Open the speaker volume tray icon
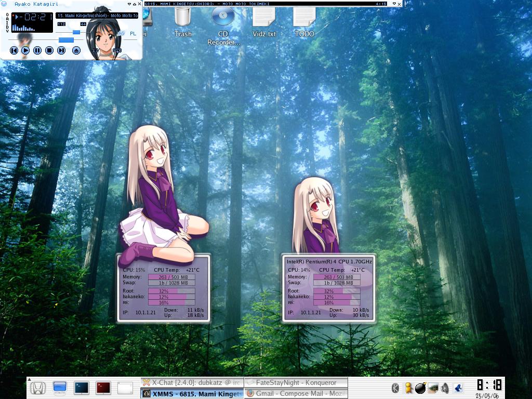This screenshot has height=399, width=532. (x=445, y=388)
